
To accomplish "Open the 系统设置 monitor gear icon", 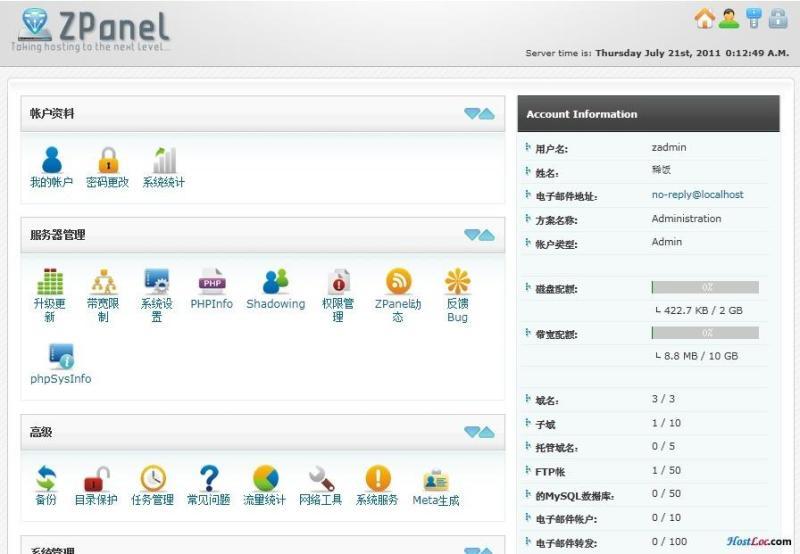I will click(x=157, y=281).
